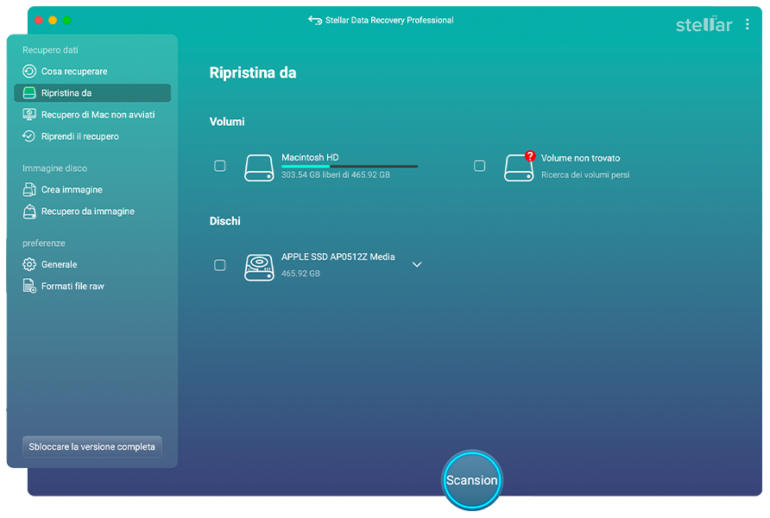Click the APPLE SSD AP0512Z Media label
This screenshot has width=770, height=518.
point(338,257)
